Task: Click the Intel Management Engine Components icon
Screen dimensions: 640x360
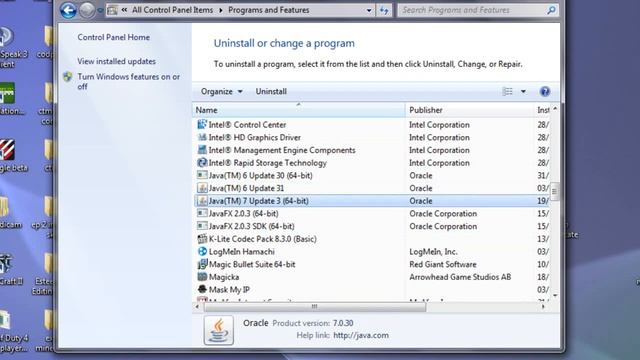Action: tap(202, 149)
